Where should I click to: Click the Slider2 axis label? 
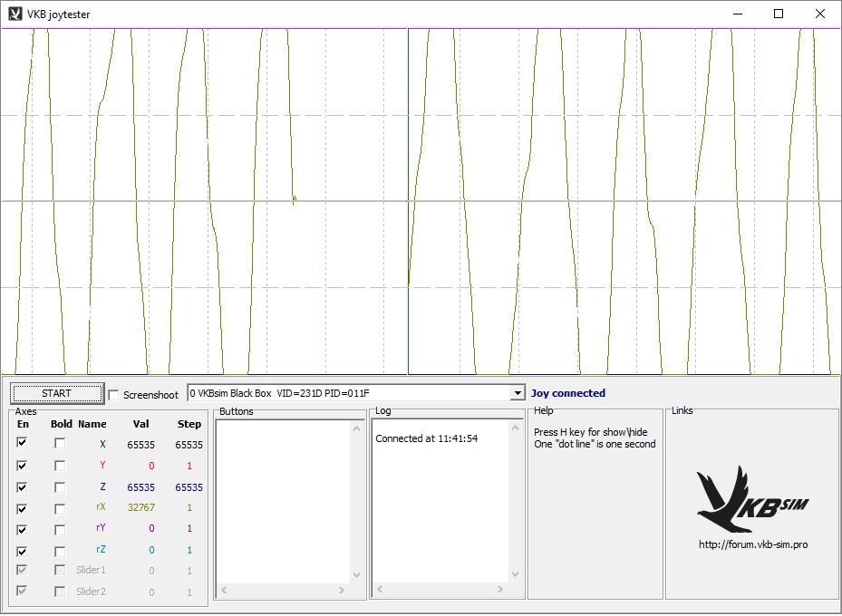tap(91, 592)
